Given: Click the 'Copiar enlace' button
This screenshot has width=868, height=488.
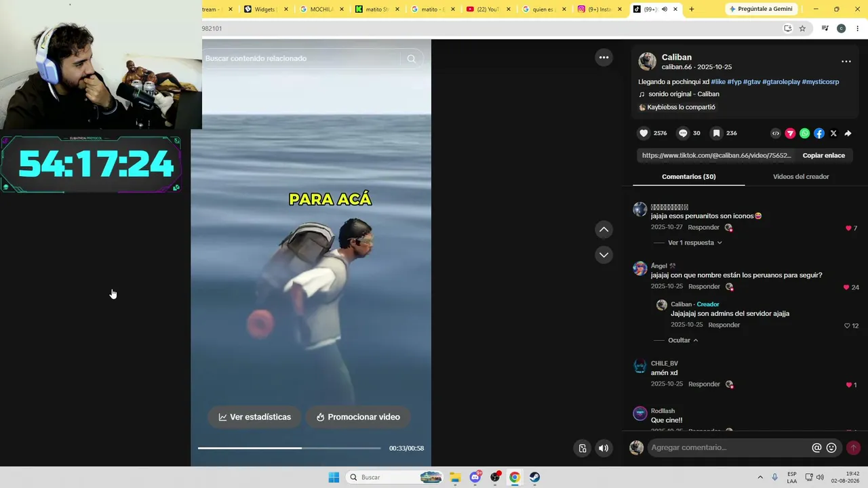Looking at the screenshot, I should pos(824,156).
